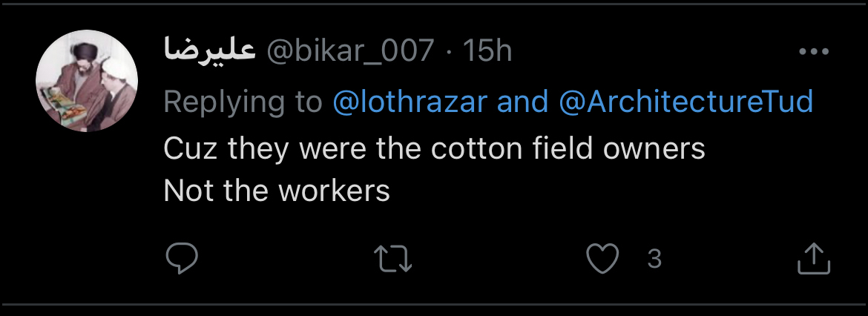Retweet this tweet
Viewport: 868px width, 316px height.
(393, 259)
